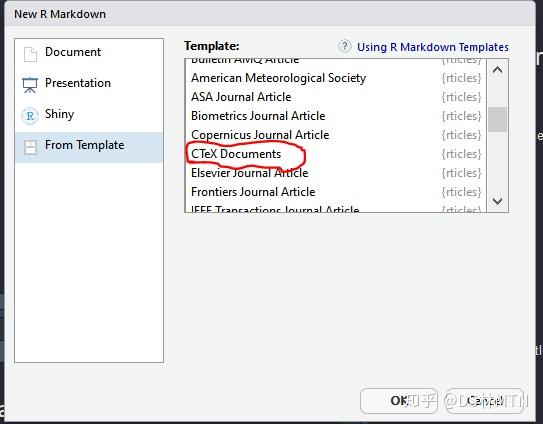This screenshot has height=424, width=543.
Task: Pick Biometrics Journal Article template
Action: pyautogui.click(x=336, y=116)
